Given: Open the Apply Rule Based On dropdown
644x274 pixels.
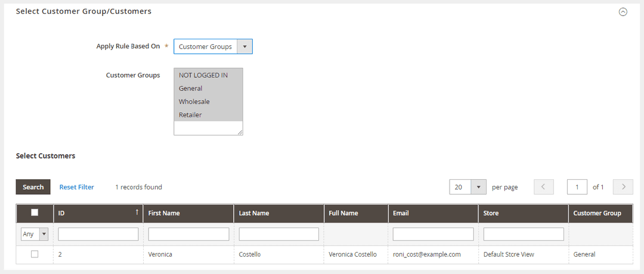Looking at the screenshot, I should pyautogui.click(x=213, y=46).
